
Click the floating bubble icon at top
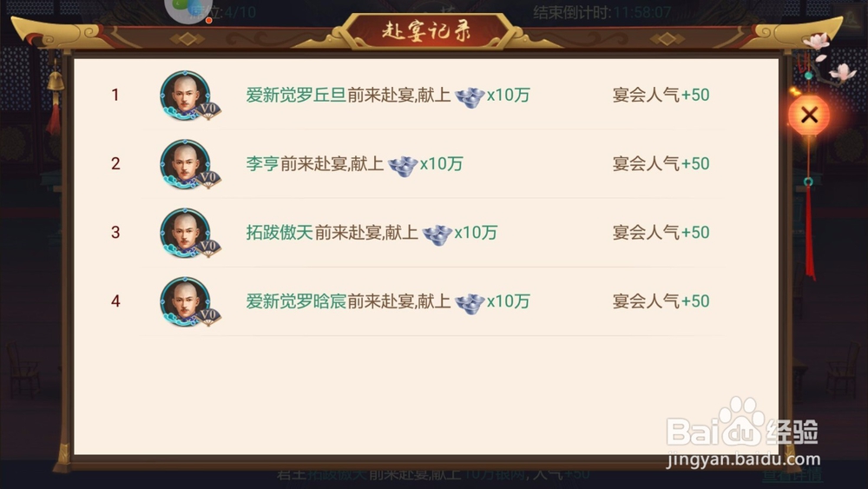click(x=188, y=10)
